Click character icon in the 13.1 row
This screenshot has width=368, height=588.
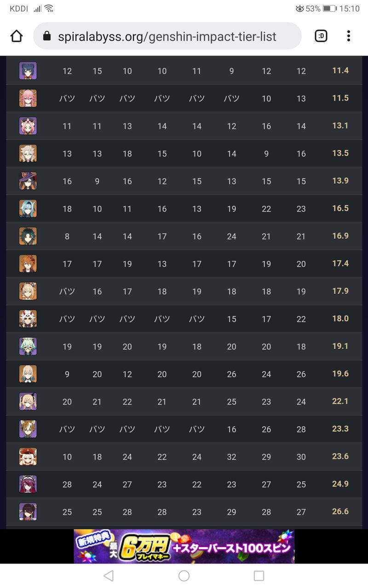pyautogui.click(x=28, y=126)
